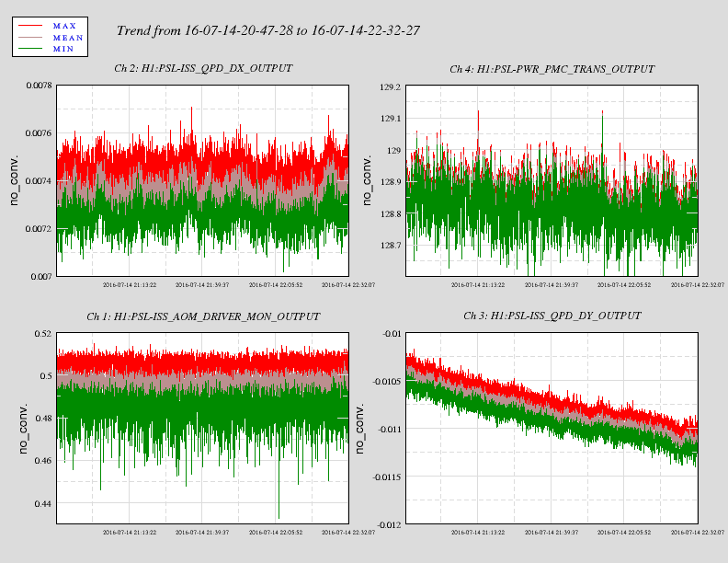Click the MEAN legend label
The width and height of the screenshot is (728, 563).
click(x=68, y=38)
